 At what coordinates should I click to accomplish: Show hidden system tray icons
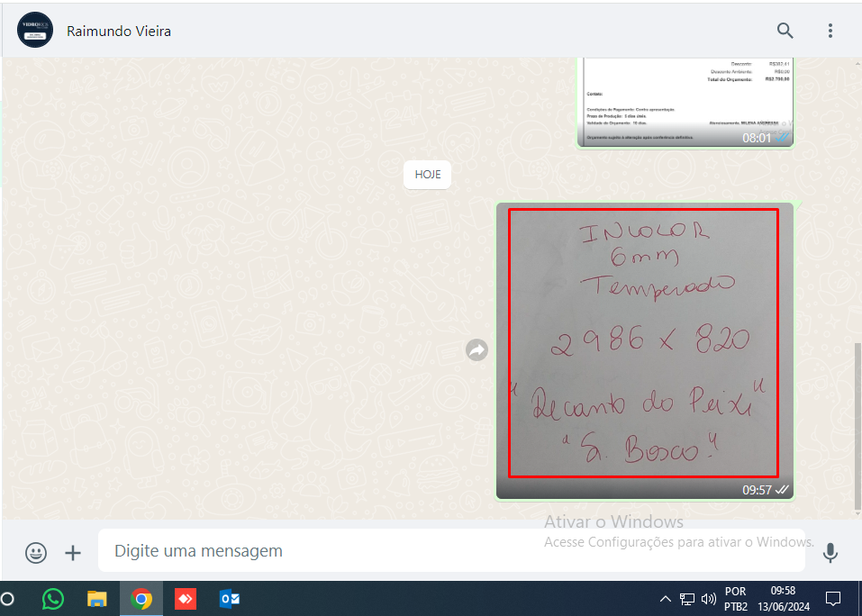666,599
